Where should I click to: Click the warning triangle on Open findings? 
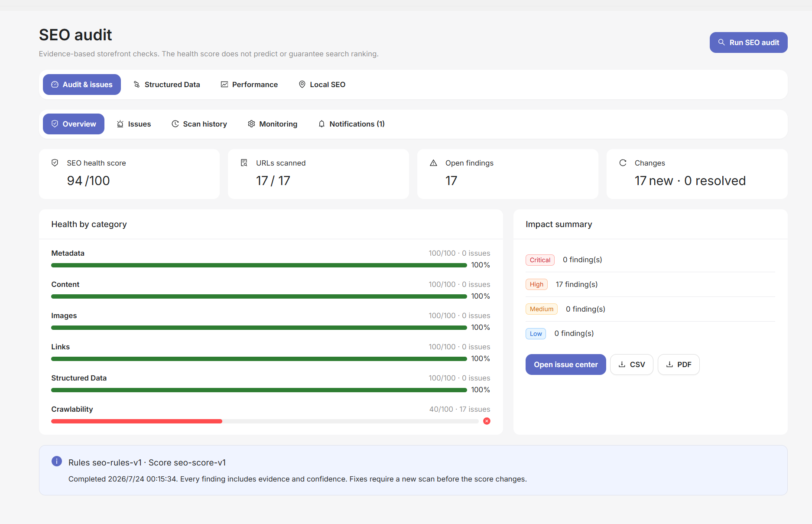[x=433, y=163]
